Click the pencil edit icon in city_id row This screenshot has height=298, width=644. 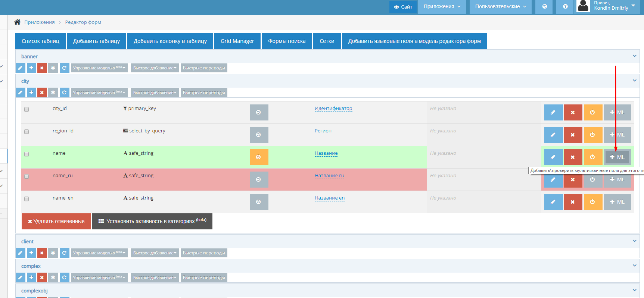click(x=553, y=112)
